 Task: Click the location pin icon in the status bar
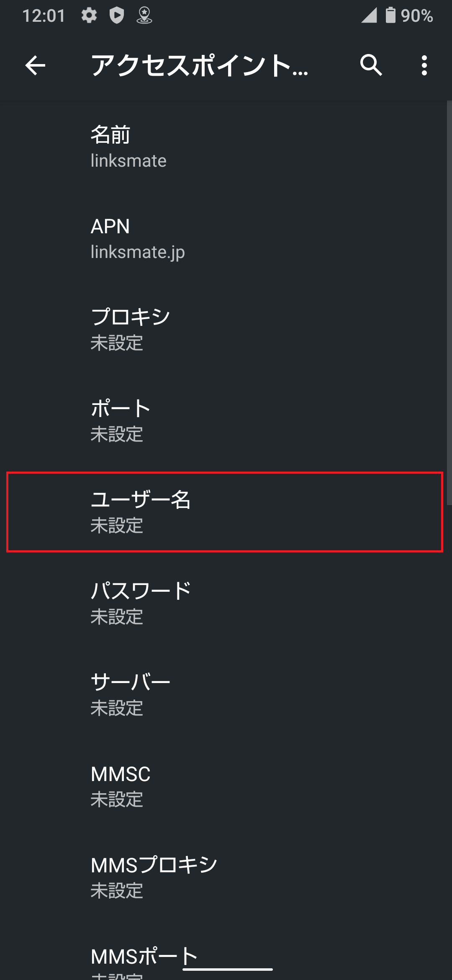(x=144, y=15)
